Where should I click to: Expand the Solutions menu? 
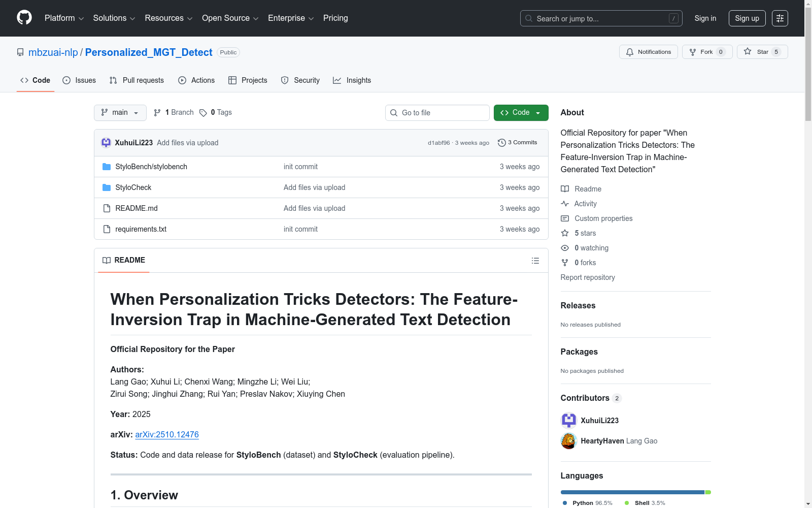click(x=114, y=18)
